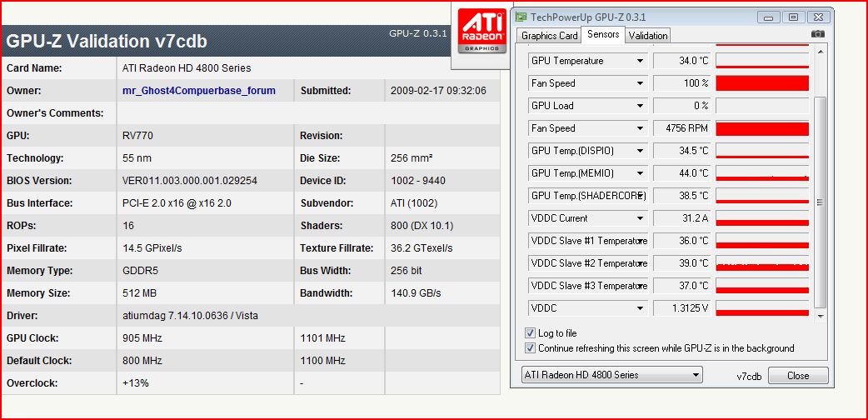Open the GPU Temp.(MEMIO) dropdown
This screenshot has width=868, height=420.
click(x=640, y=173)
